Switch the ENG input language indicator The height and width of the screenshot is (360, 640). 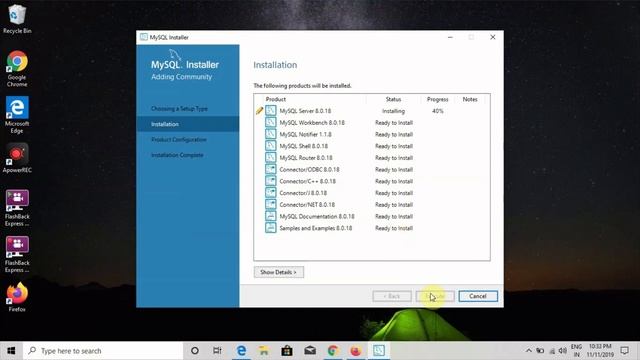click(x=576, y=351)
